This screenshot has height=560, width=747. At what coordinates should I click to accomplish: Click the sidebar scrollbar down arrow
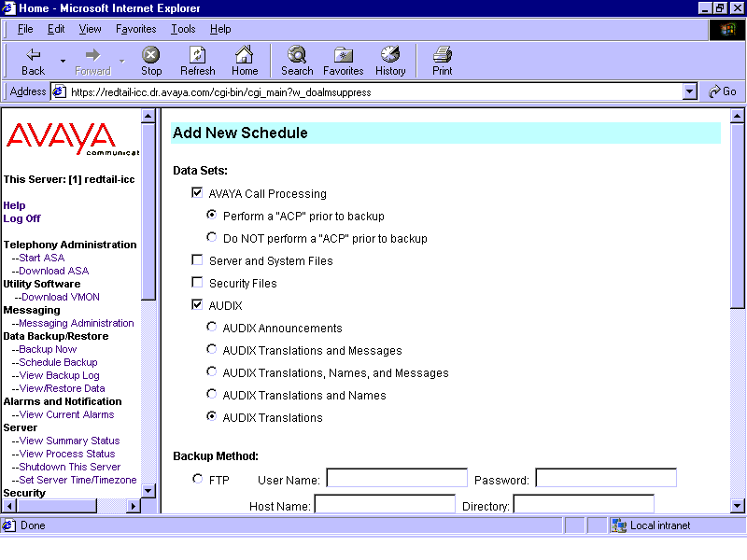click(x=148, y=491)
